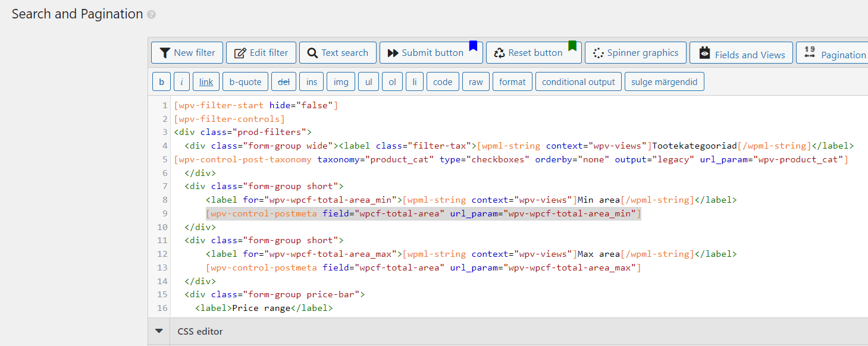Click the Search and Pagination heading

pyautogui.click(x=77, y=14)
